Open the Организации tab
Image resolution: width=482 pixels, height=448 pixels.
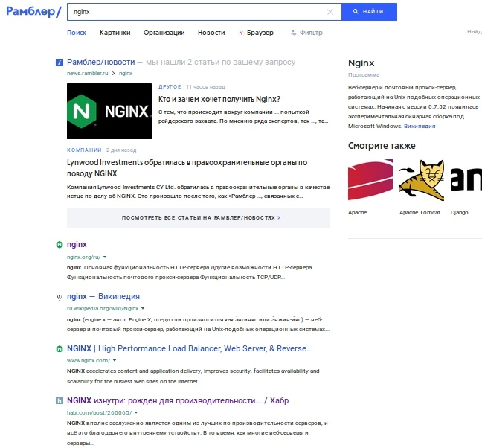164,33
